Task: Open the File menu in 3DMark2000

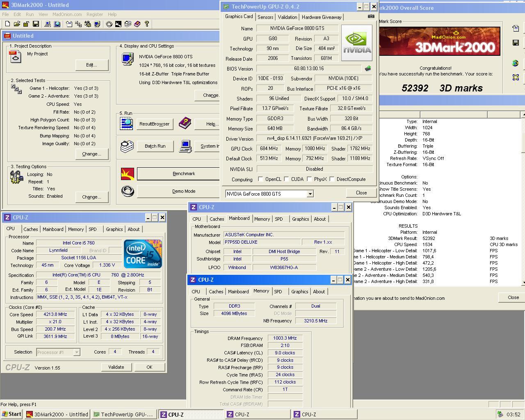Action: [x=5, y=14]
